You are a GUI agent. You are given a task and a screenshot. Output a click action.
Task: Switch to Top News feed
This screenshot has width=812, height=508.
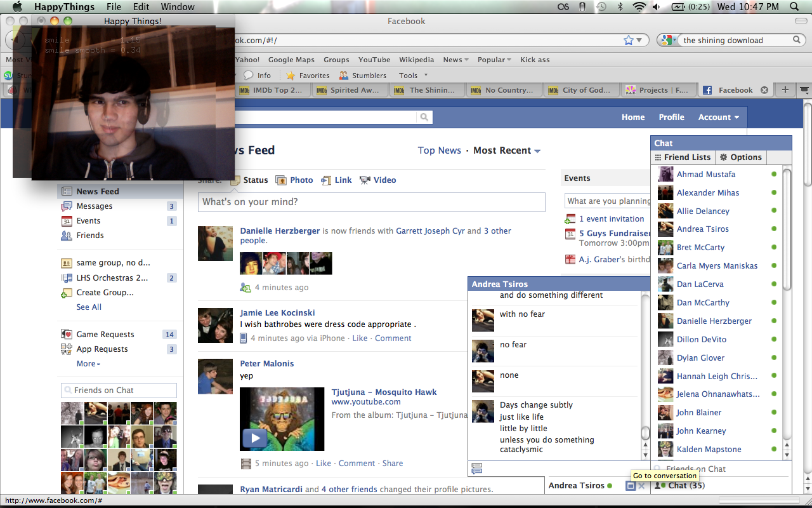click(x=440, y=150)
